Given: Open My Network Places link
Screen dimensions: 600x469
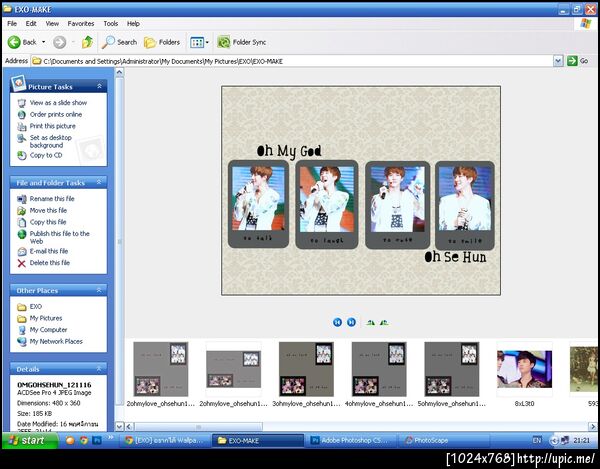Looking at the screenshot, I should pos(50,341).
